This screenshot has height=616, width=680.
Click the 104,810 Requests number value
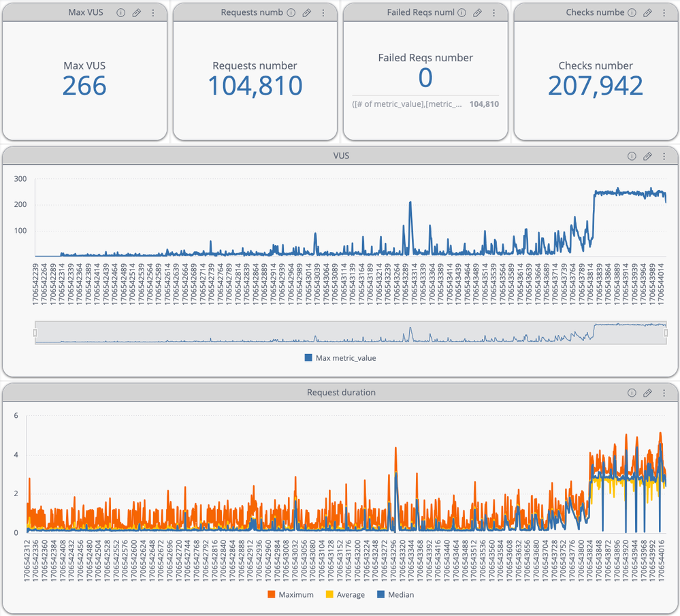[x=255, y=86]
